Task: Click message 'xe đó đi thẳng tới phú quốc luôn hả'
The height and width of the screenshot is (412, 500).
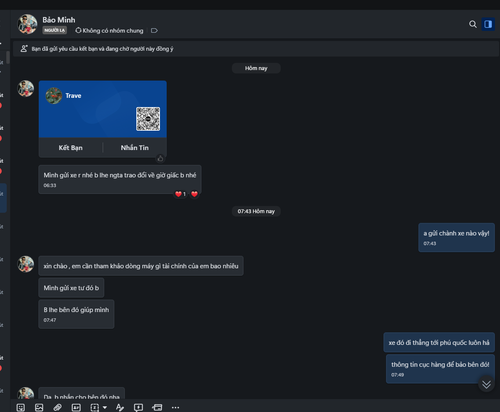Action: pos(439,342)
